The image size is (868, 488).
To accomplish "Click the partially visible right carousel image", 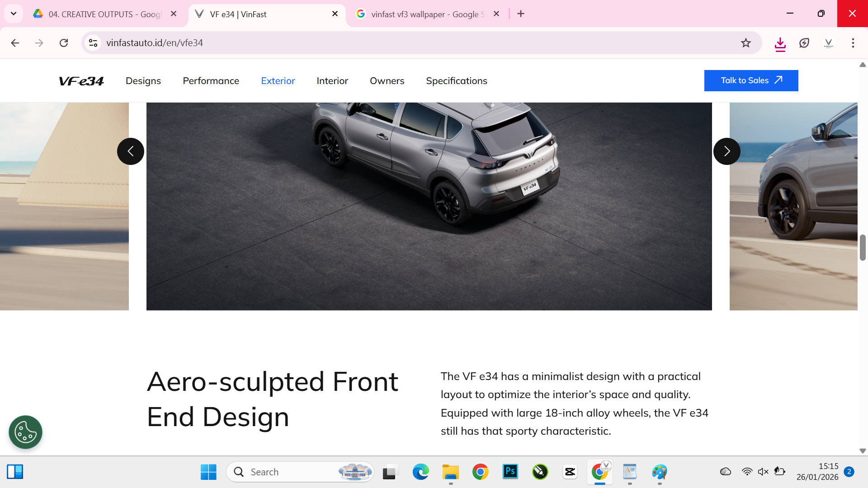I will coord(793,206).
